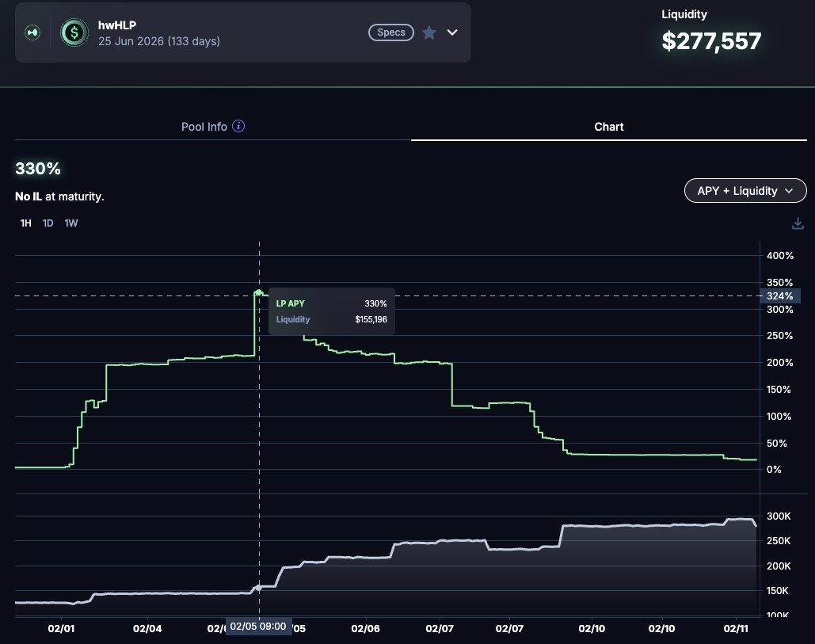Click the 0% y-axis label
This screenshot has height=644, width=815.
(x=773, y=470)
